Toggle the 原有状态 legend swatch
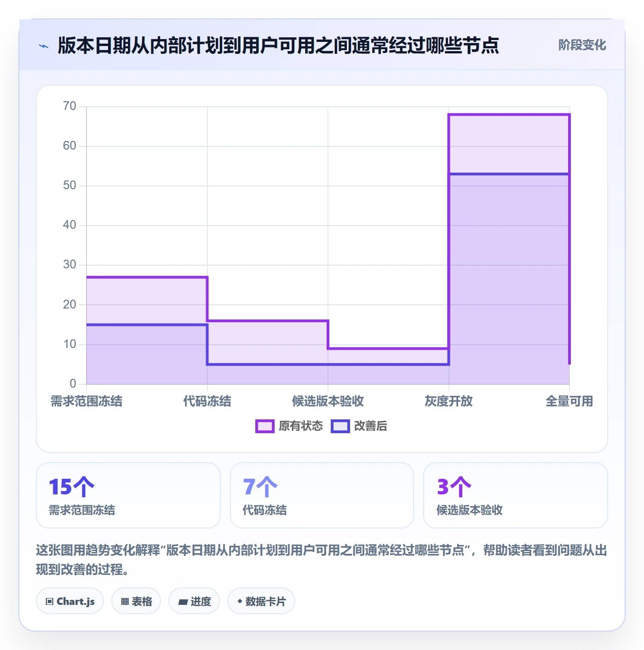The image size is (644, 650). click(x=265, y=426)
